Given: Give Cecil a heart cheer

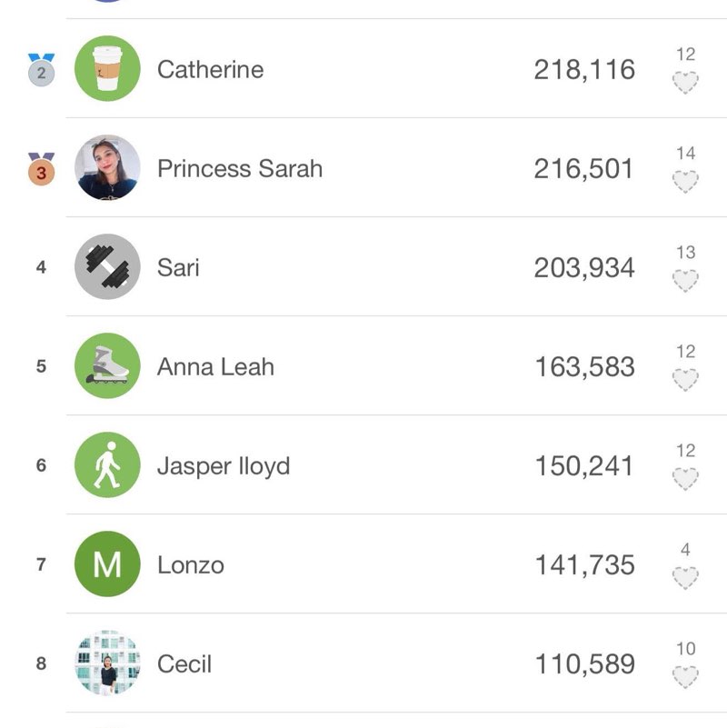Looking at the screenshot, I should pyautogui.click(x=685, y=677).
